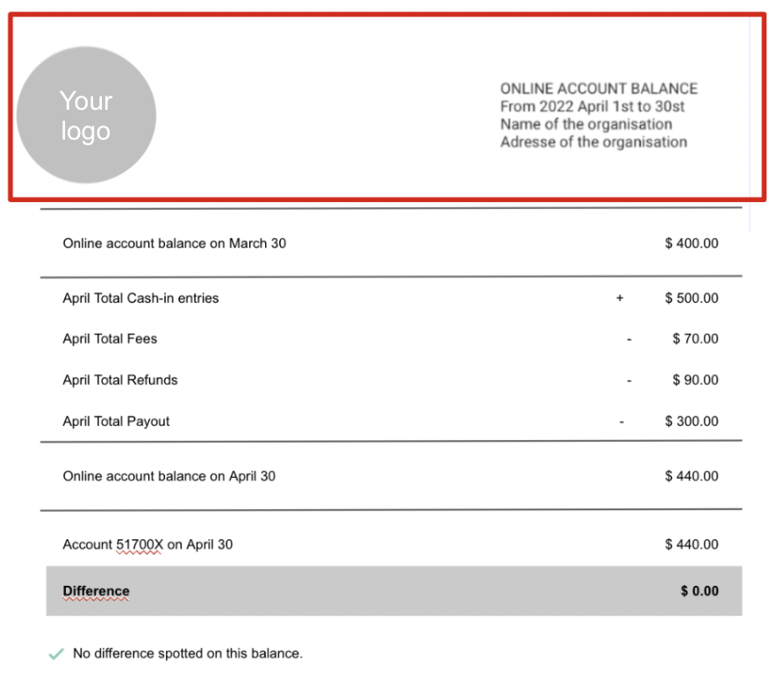Click the plus sign beside Cash-in entries
This screenshot has height=700, width=783.
click(620, 299)
